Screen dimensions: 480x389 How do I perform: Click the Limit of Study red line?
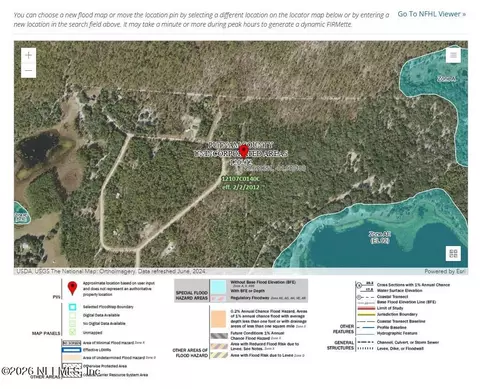click(366, 308)
